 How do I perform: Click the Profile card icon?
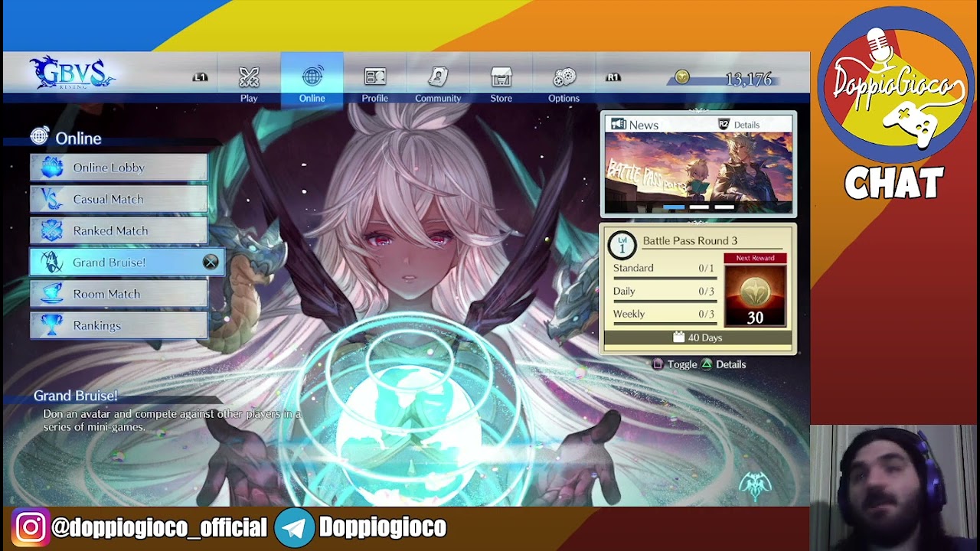(375, 77)
